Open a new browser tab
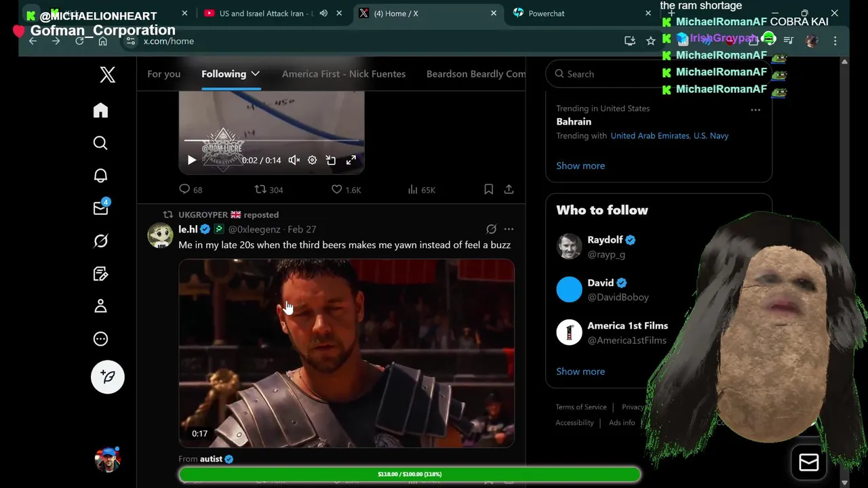 click(x=671, y=13)
